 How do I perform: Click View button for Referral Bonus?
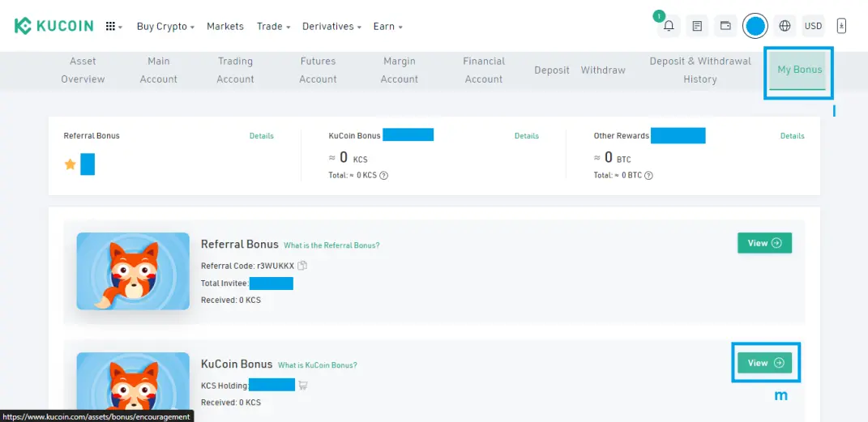(x=764, y=243)
